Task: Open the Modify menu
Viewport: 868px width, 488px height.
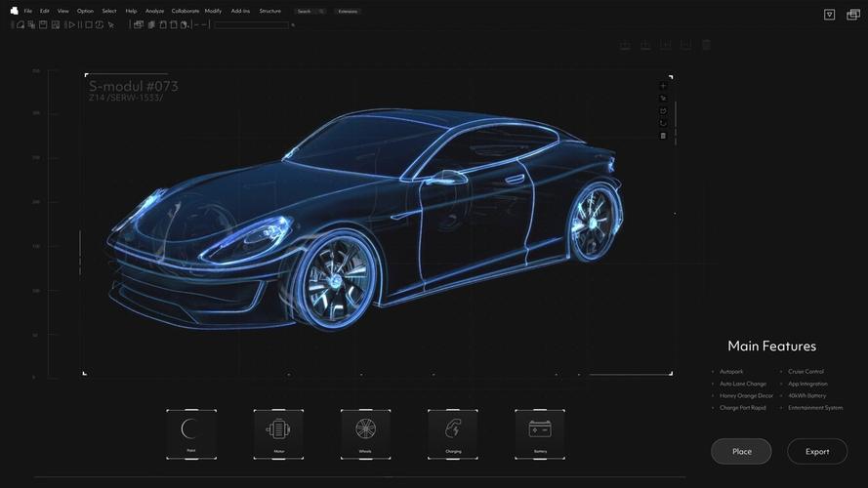Action: pyautogui.click(x=213, y=11)
